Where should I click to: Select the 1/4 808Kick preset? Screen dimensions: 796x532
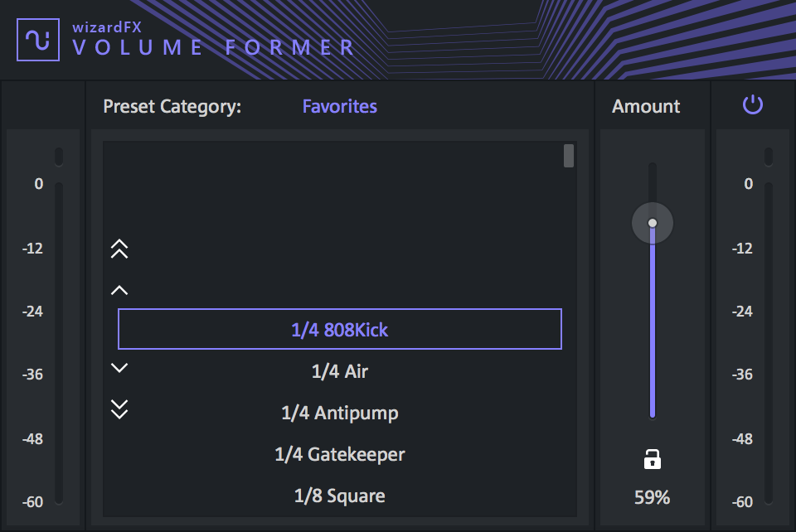[x=340, y=330]
